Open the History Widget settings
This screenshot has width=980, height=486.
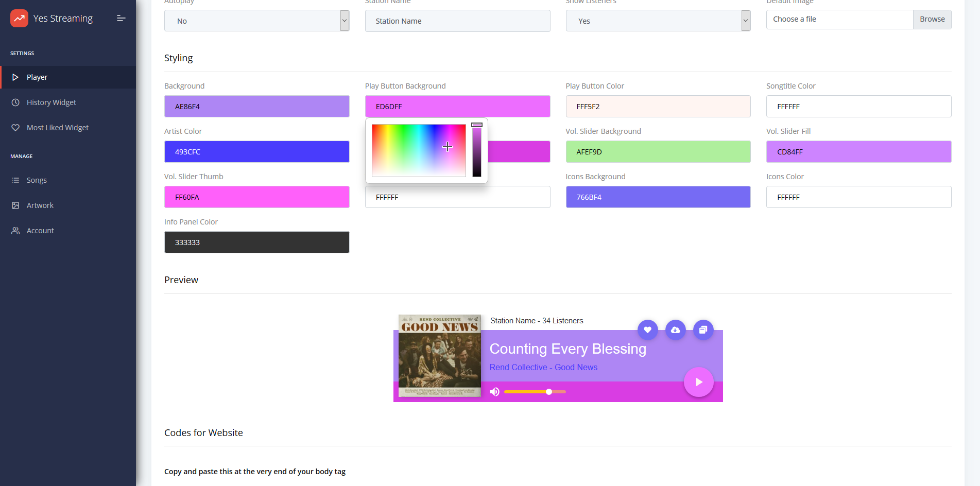pos(51,102)
